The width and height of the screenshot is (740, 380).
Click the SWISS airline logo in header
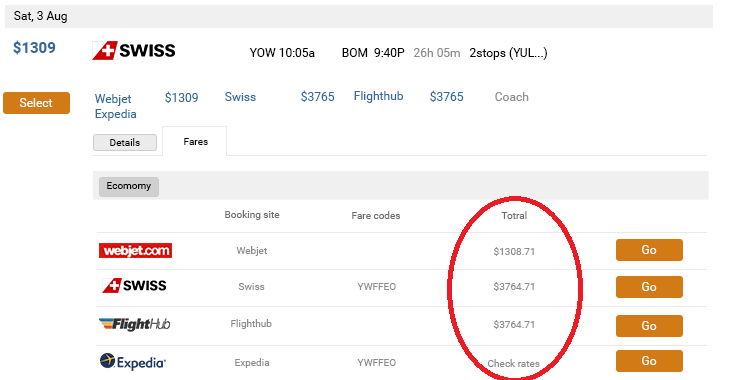(134, 51)
